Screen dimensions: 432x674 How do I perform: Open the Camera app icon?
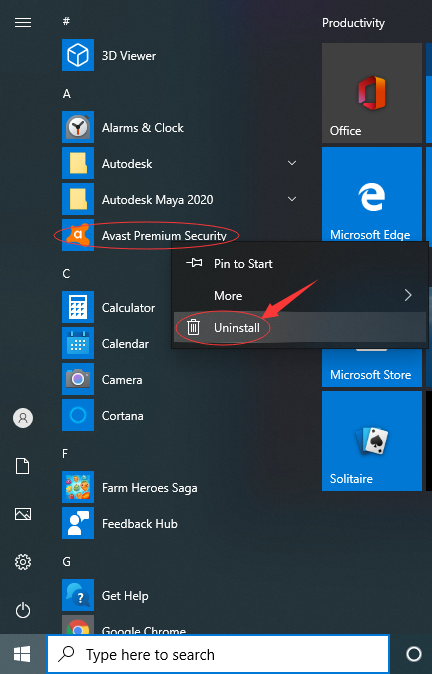[x=78, y=379]
